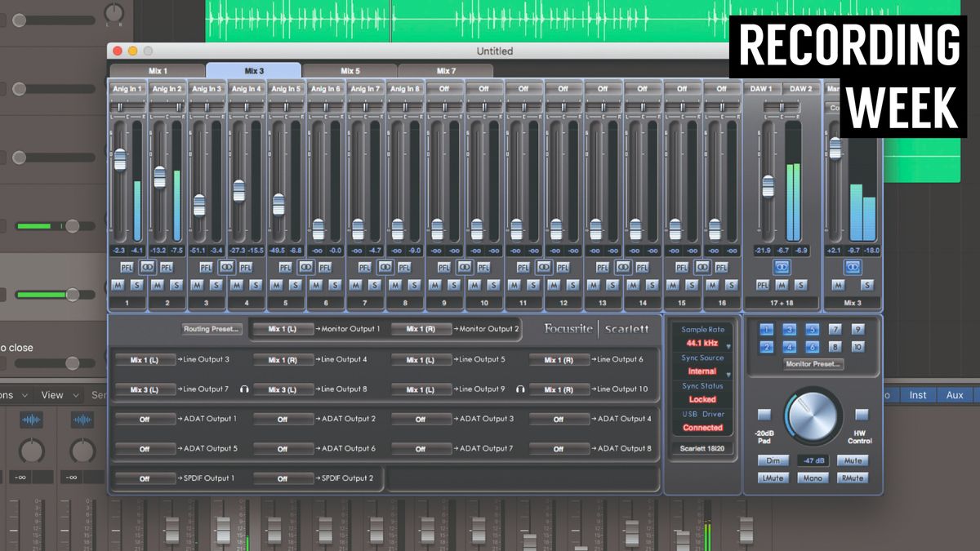Enable PFL on channel 7
This screenshot has width=980, height=551.
365,267
